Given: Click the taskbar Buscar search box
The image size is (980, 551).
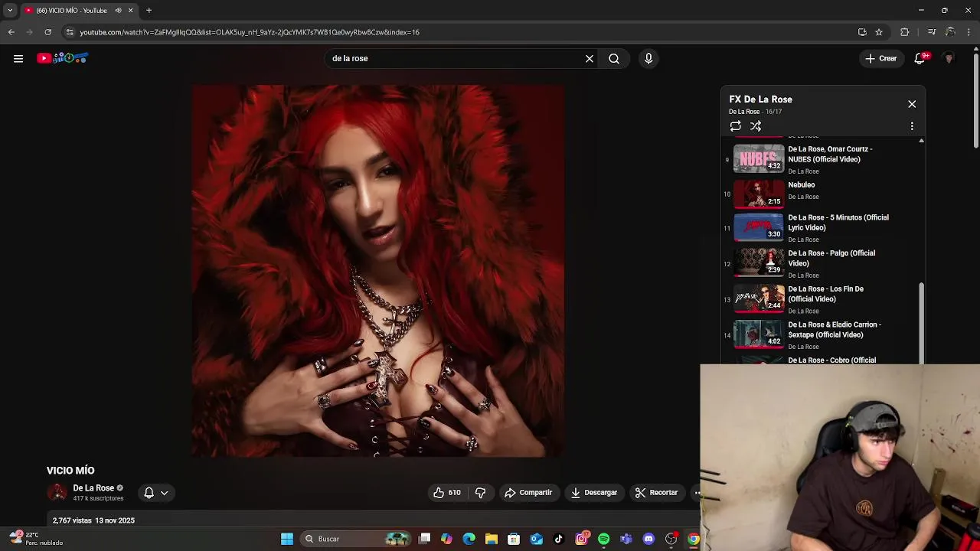Looking at the screenshot, I should click(x=356, y=539).
